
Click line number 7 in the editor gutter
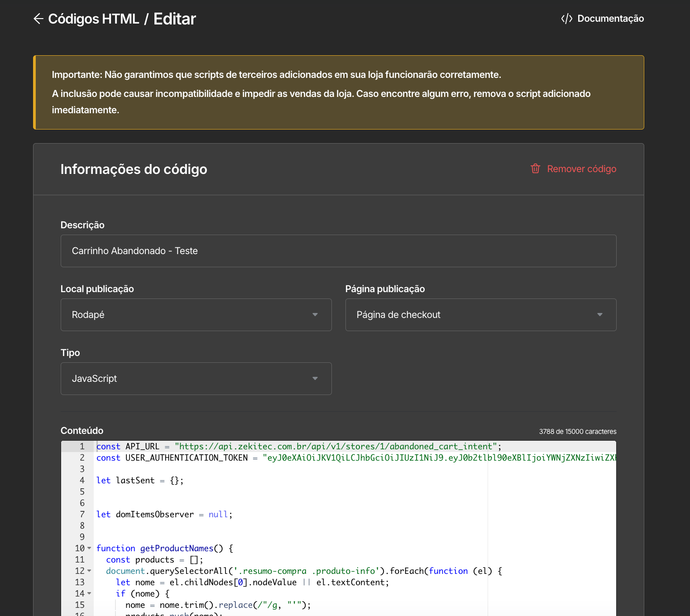pyautogui.click(x=82, y=514)
